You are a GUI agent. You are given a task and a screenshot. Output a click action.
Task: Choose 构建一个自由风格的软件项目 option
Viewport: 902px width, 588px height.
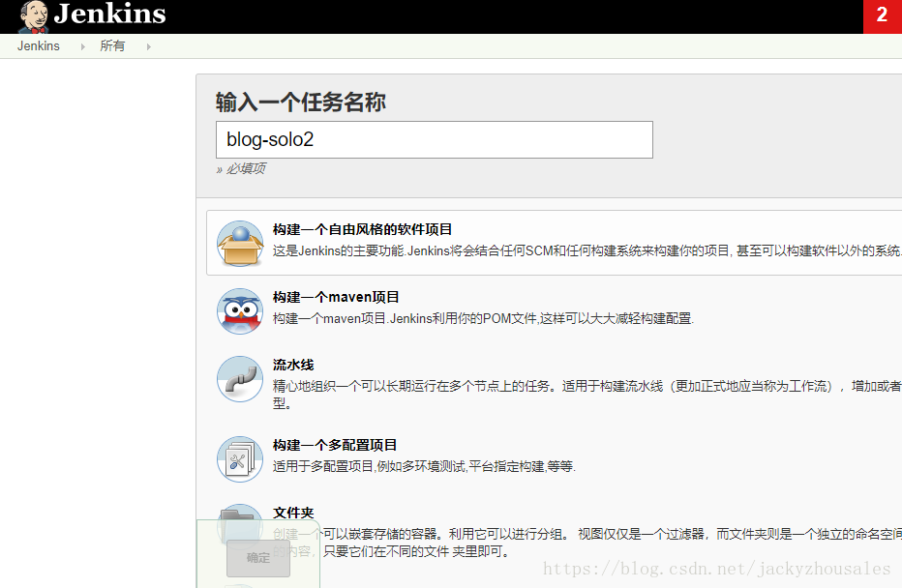tap(362, 229)
